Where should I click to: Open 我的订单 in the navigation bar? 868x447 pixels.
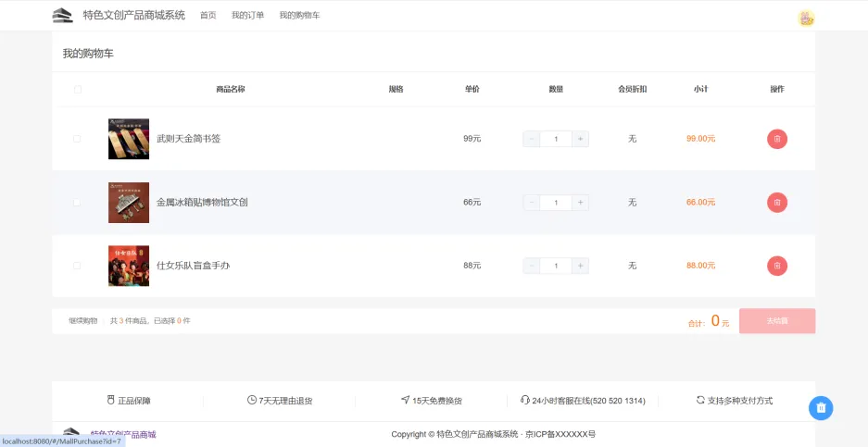pyautogui.click(x=247, y=16)
